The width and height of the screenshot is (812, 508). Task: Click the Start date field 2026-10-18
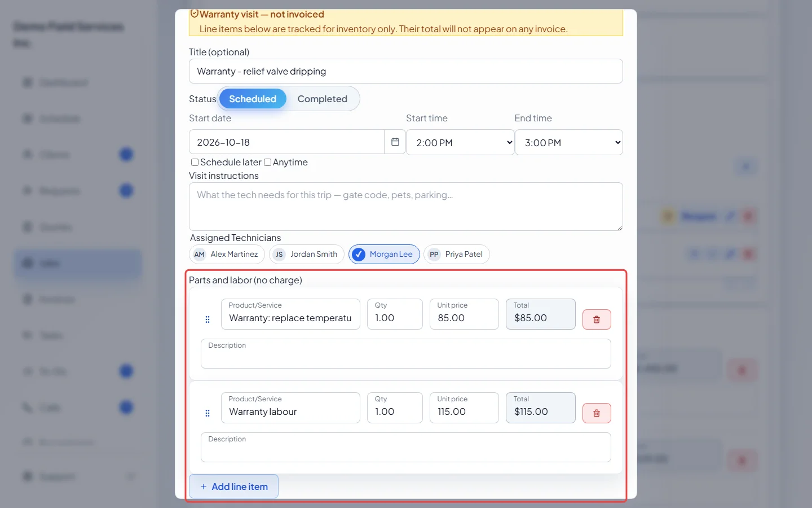click(x=286, y=142)
